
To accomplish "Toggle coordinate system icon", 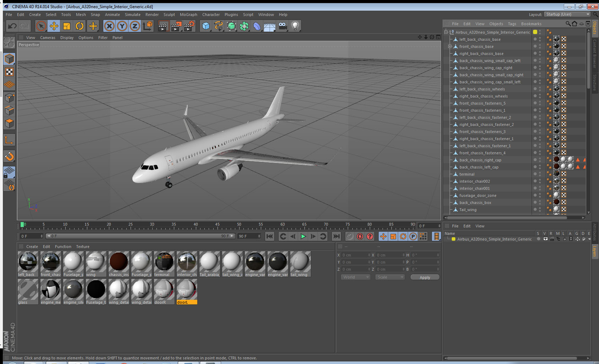I will coord(148,26).
